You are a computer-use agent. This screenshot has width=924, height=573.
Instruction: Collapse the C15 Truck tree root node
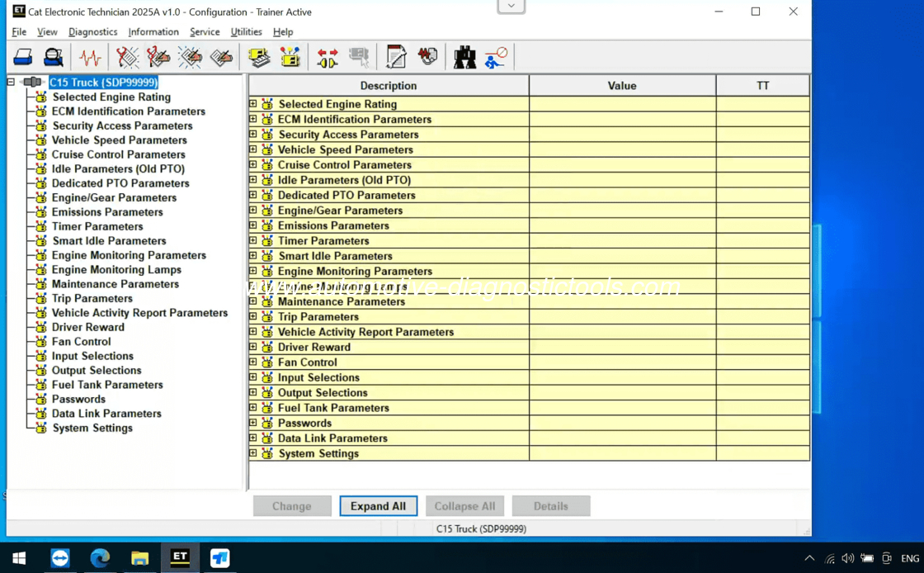click(x=11, y=83)
